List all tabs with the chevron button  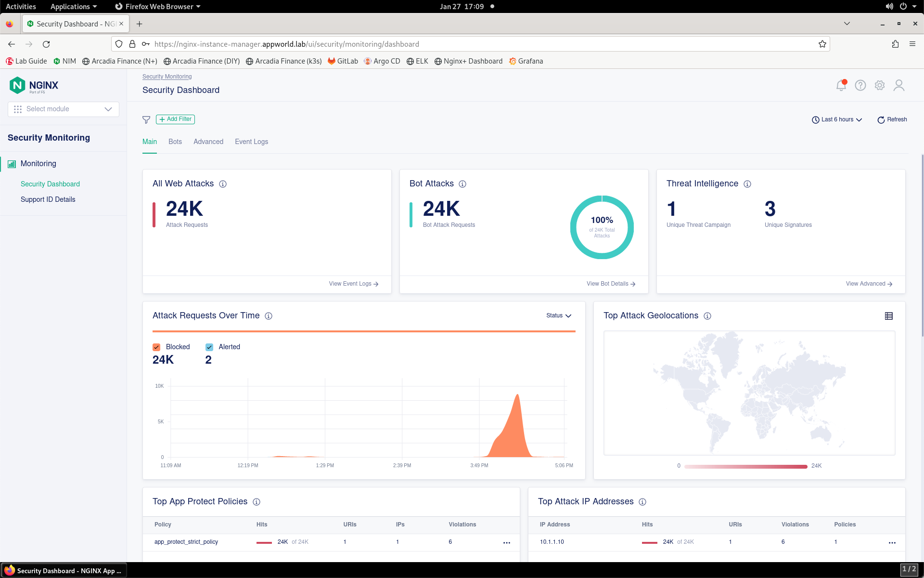click(x=847, y=24)
